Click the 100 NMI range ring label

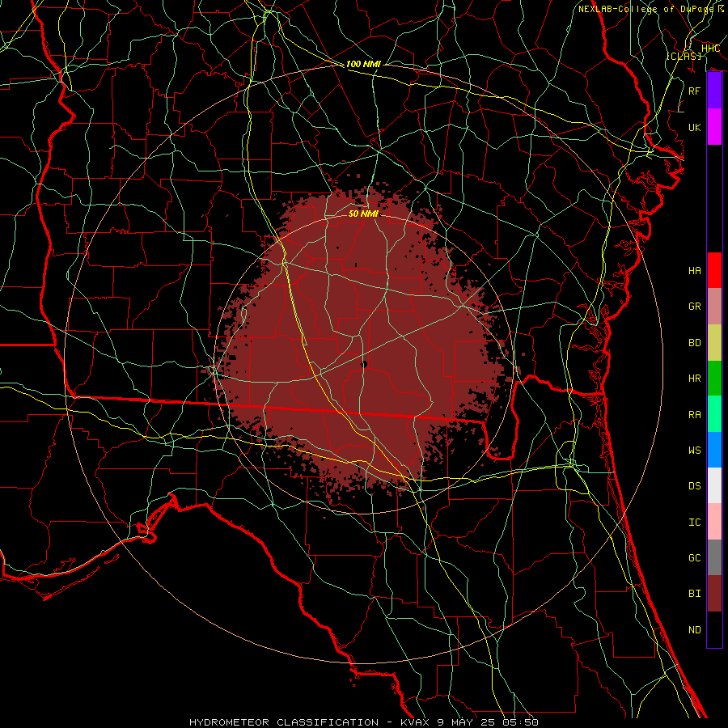(x=363, y=64)
